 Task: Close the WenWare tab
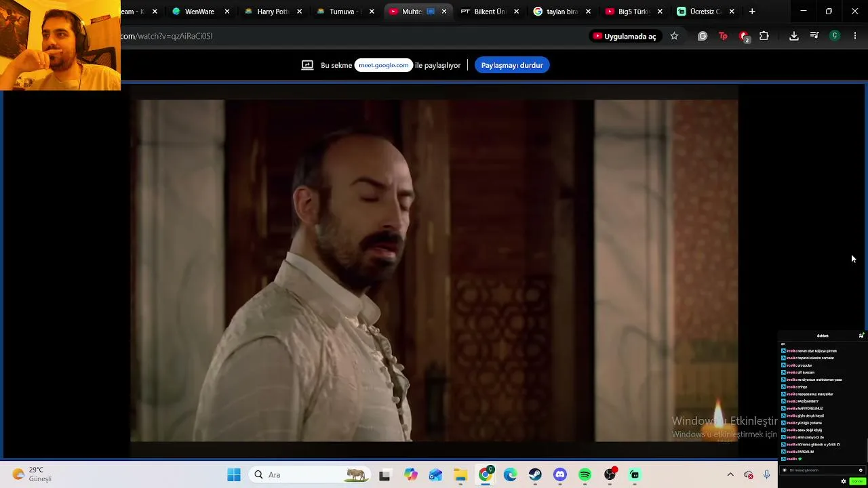(x=227, y=12)
